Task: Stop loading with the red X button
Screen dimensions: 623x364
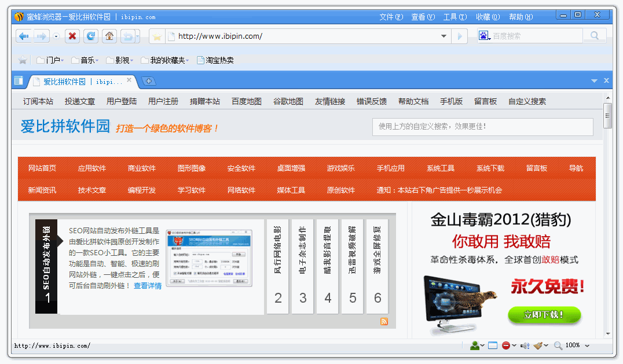Action: tap(72, 36)
